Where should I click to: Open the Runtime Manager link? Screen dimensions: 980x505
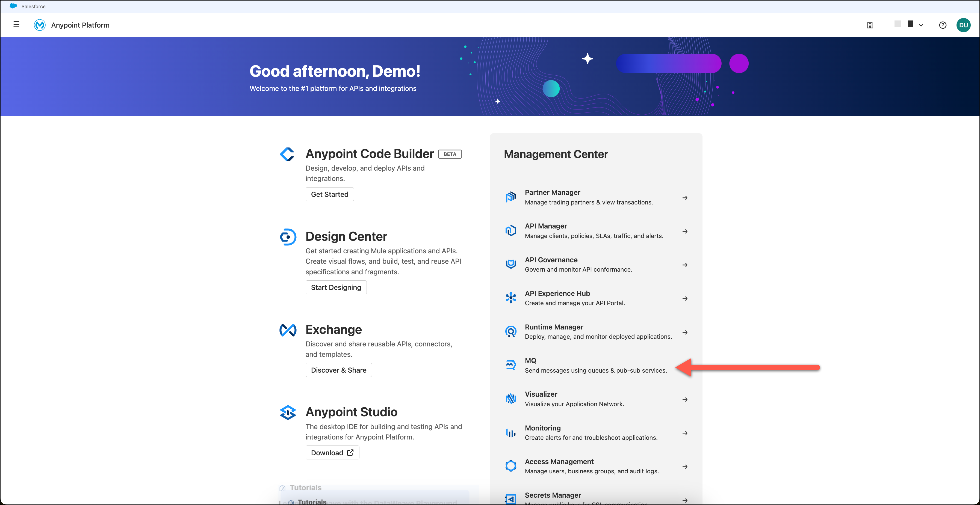(554, 327)
